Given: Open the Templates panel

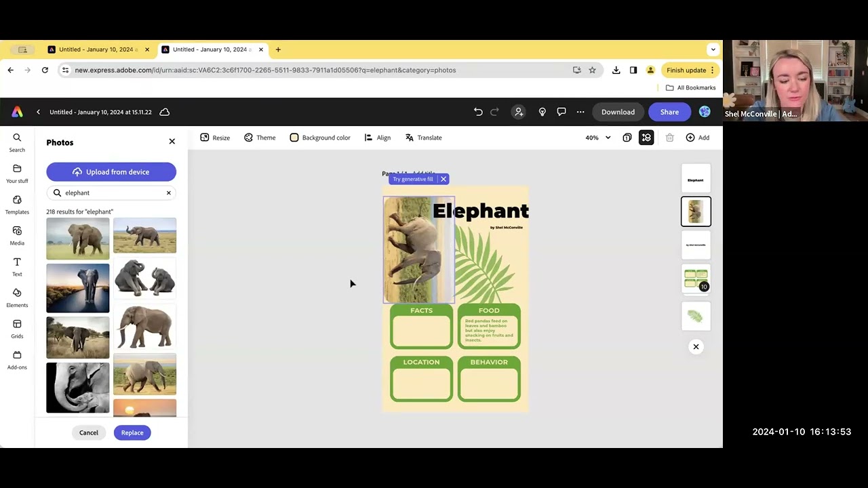Looking at the screenshot, I should pos(17,205).
